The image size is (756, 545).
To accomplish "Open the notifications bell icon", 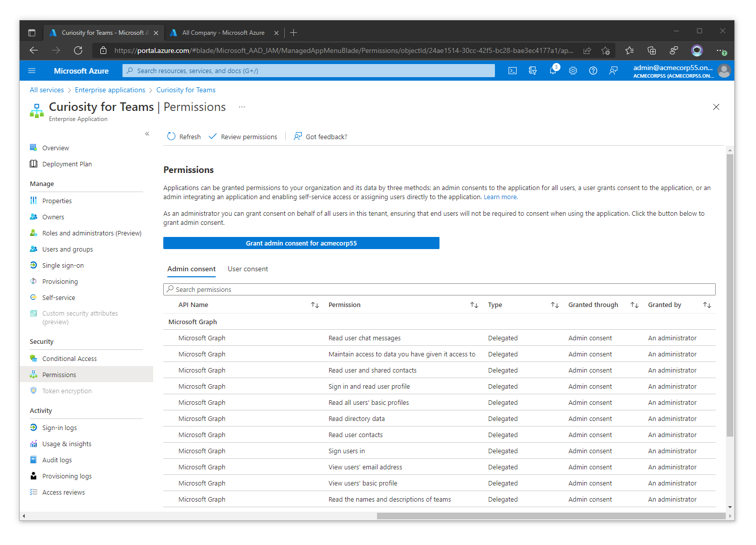I will click(553, 71).
